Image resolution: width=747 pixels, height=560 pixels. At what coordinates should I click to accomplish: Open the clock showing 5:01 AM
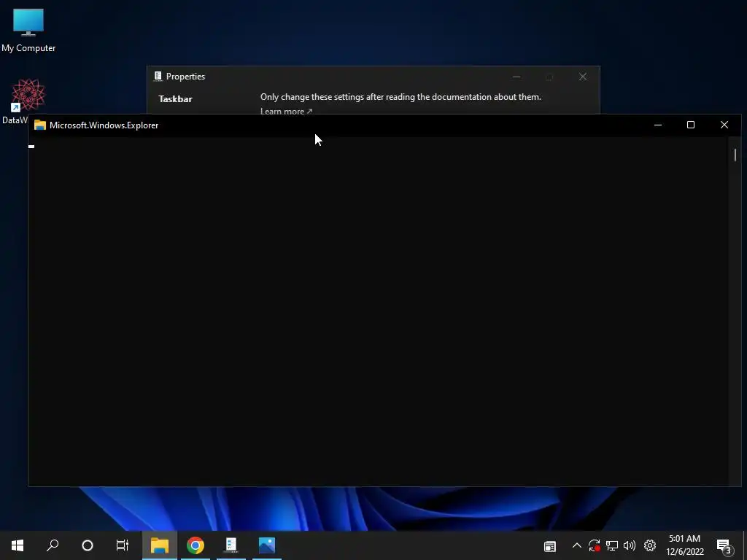point(684,545)
